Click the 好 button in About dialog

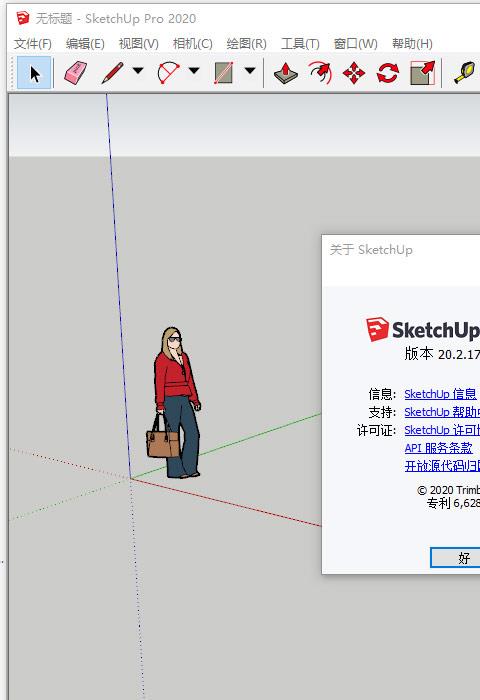point(455,558)
